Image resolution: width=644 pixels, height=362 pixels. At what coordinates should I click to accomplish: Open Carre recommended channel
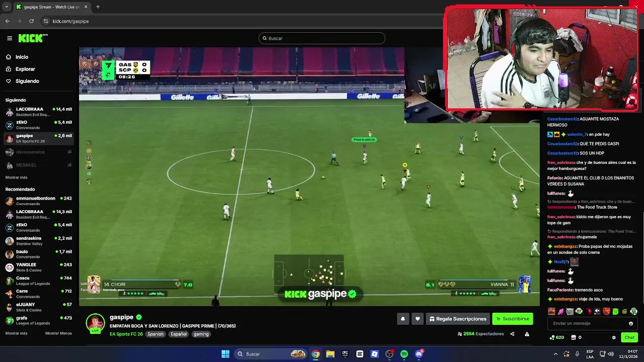click(x=39, y=294)
